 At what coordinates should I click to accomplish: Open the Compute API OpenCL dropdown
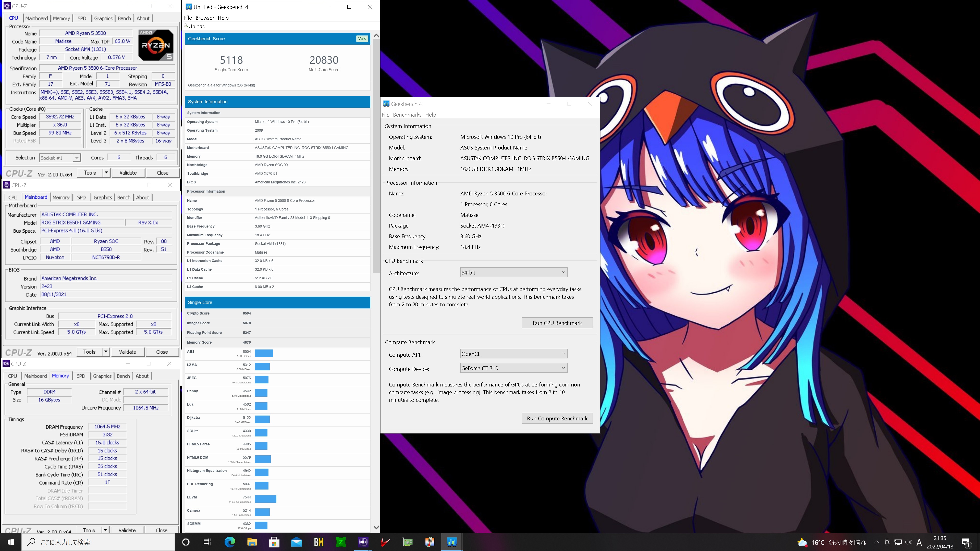(513, 354)
